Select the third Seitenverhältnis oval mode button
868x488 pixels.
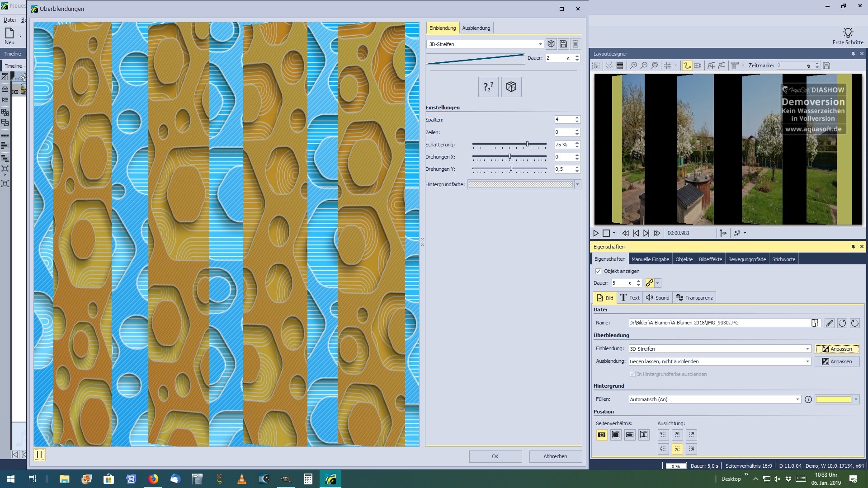point(630,435)
